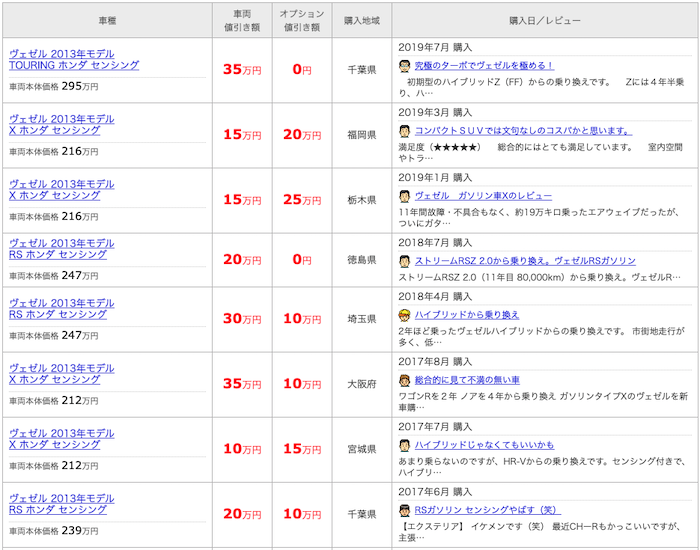Click yellow-cap avatar beside ハイブリッドから乗り換え
This screenshot has width=700, height=550.
click(404, 315)
